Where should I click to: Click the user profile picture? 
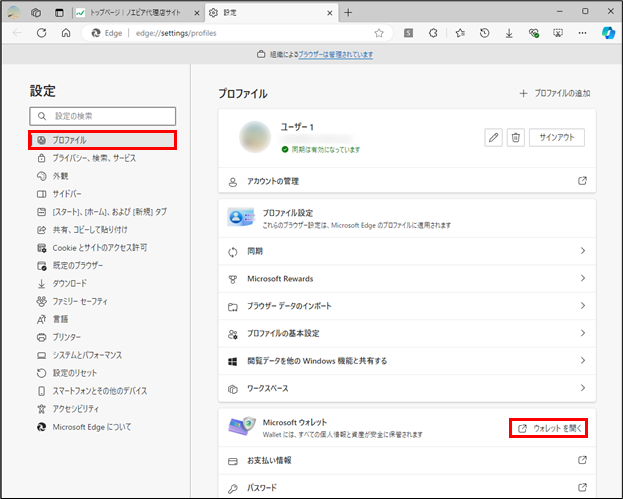coord(255,137)
